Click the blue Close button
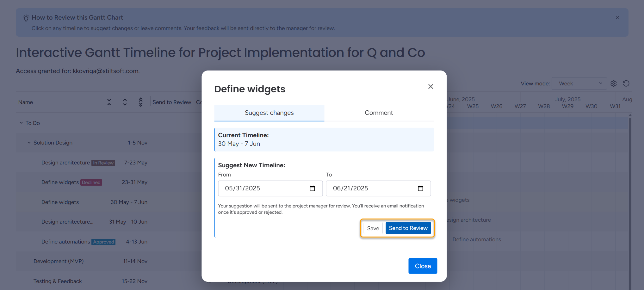644x290 pixels. tap(423, 266)
